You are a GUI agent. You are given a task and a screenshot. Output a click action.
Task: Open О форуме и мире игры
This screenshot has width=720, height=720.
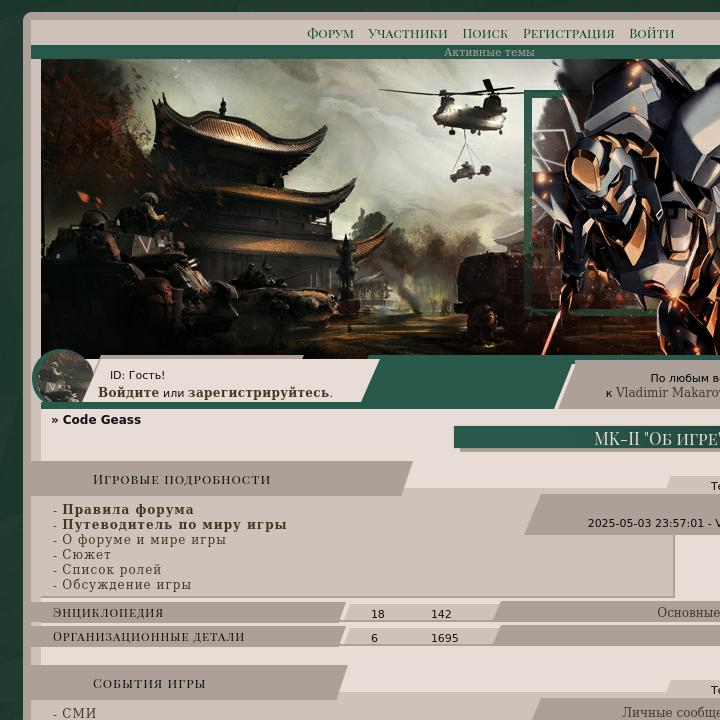tap(144, 540)
